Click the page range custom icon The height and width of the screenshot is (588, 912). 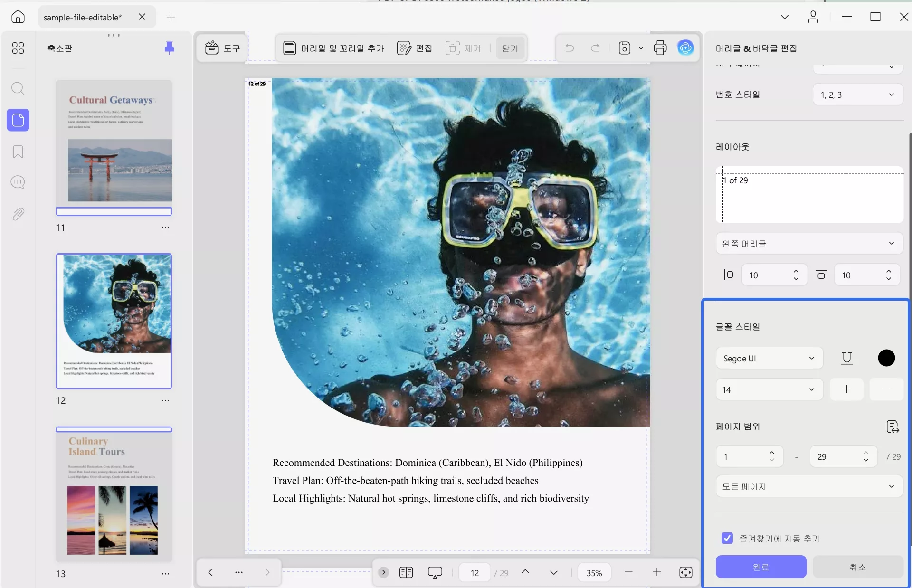[893, 427]
